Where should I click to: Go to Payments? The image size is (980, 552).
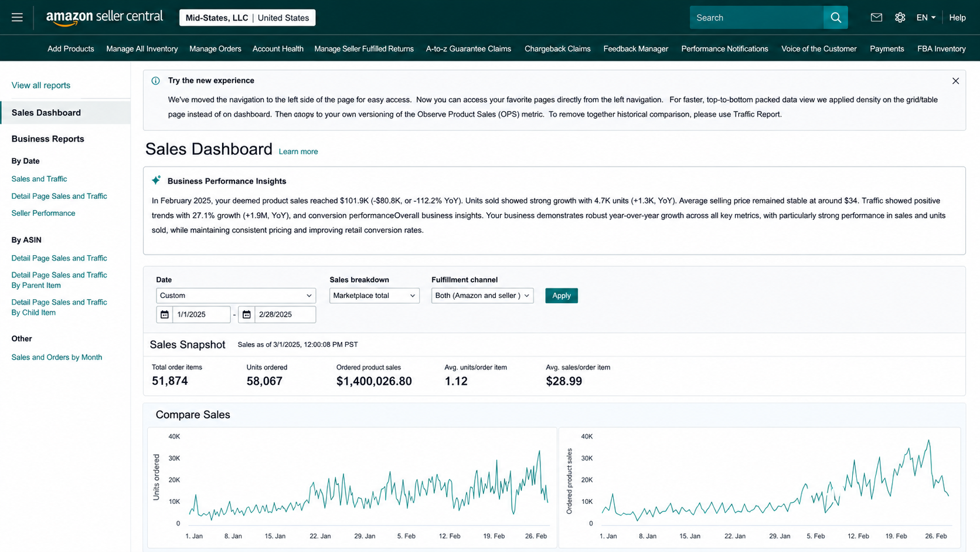tap(887, 49)
